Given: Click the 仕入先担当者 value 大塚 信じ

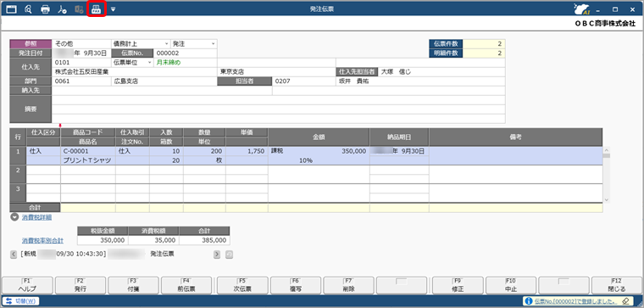Looking at the screenshot, I should pos(396,72).
